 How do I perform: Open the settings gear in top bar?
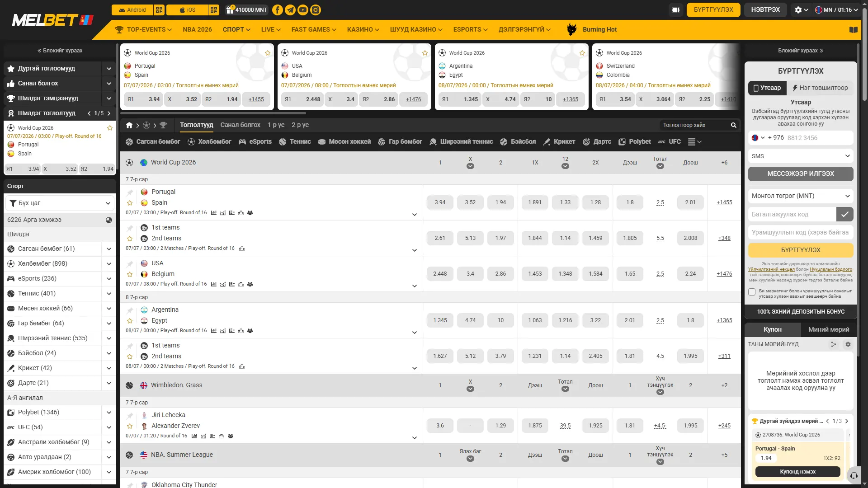point(801,9)
